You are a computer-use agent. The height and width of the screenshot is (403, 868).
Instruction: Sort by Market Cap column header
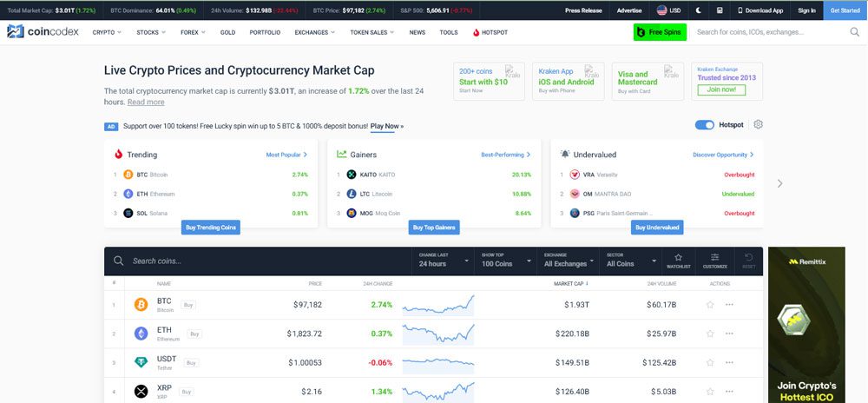(x=571, y=283)
